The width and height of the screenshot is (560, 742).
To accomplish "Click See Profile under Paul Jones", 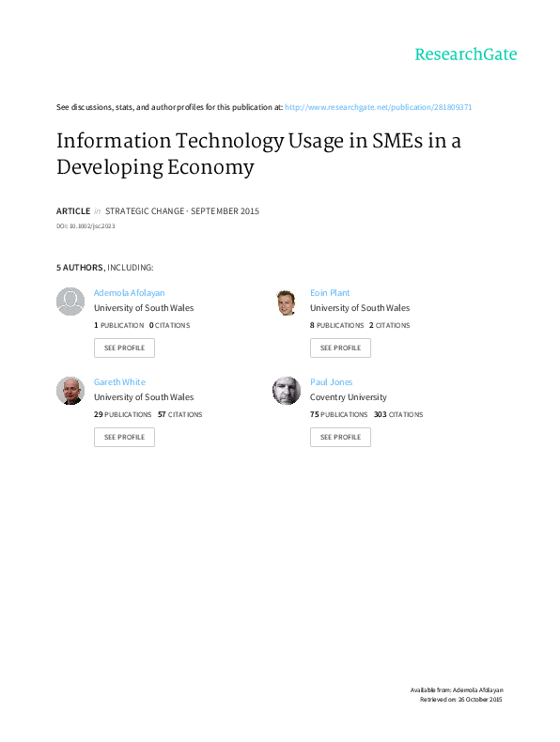I will [340, 437].
